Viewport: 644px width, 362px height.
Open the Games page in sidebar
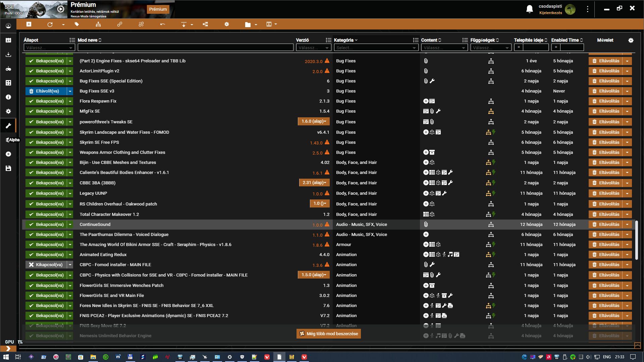click(x=8, y=69)
